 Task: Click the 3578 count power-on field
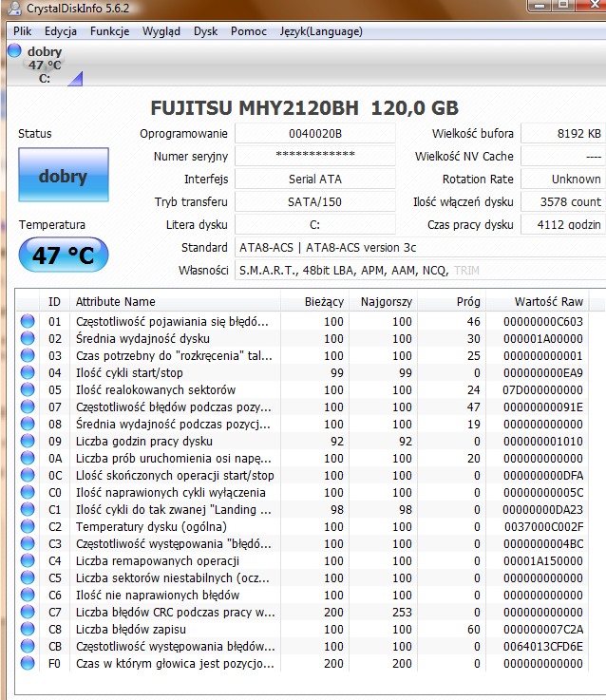(563, 201)
